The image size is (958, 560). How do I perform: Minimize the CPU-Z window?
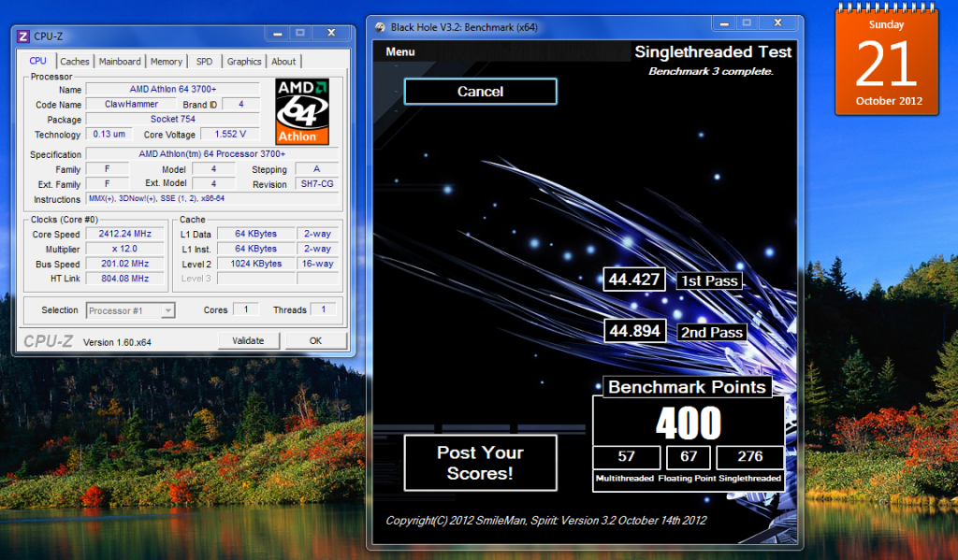(277, 33)
